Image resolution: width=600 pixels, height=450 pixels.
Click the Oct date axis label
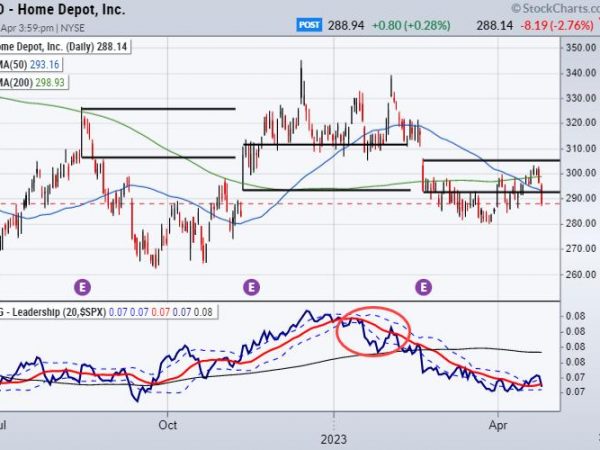168,425
